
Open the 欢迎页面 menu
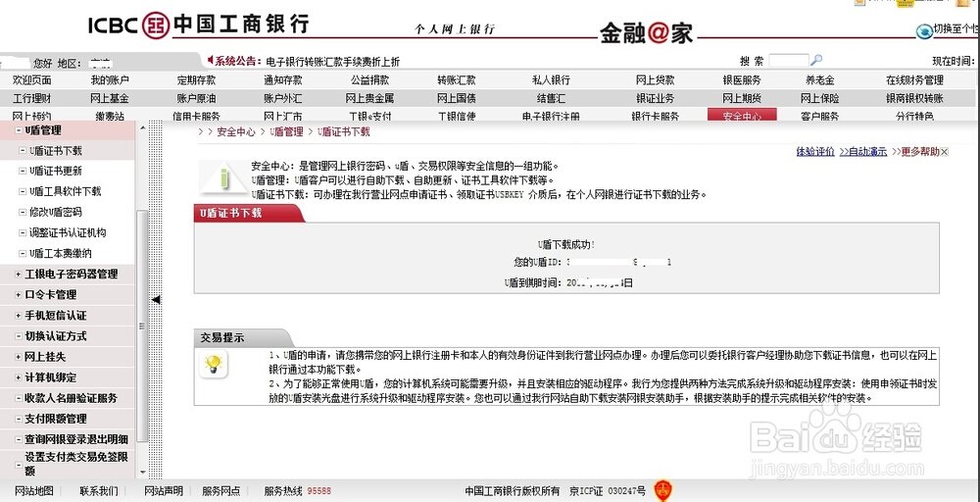coord(32,80)
